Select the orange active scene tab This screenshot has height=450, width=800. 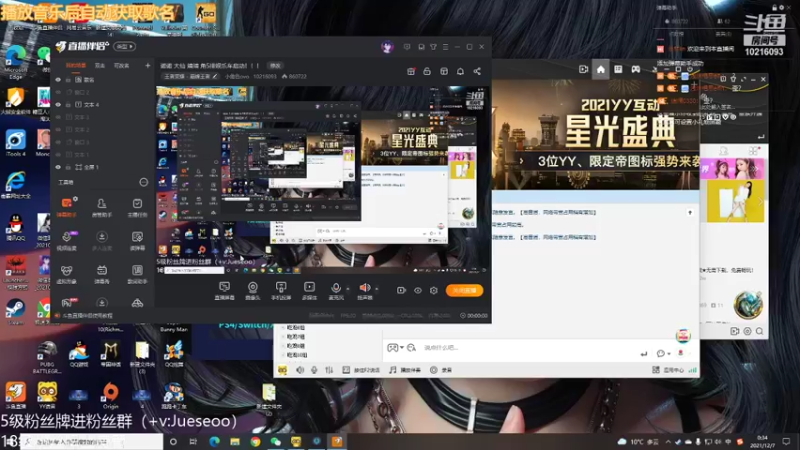click(x=76, y=65)
